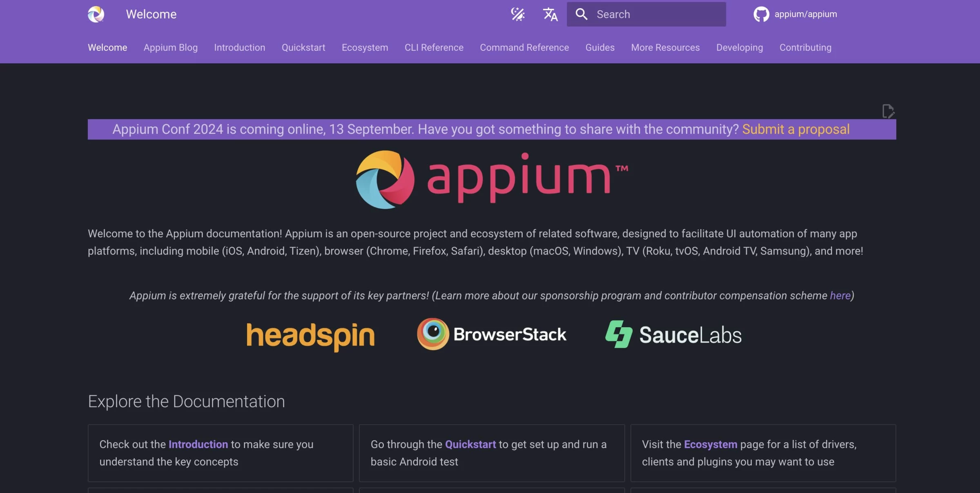Open the Ecosystem link in documentation card
The image size is (980, 493).
pyautogui.click(x=710, y=444)
